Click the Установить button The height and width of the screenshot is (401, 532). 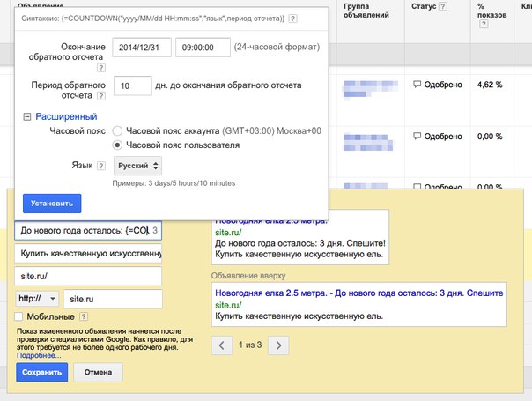52,204
